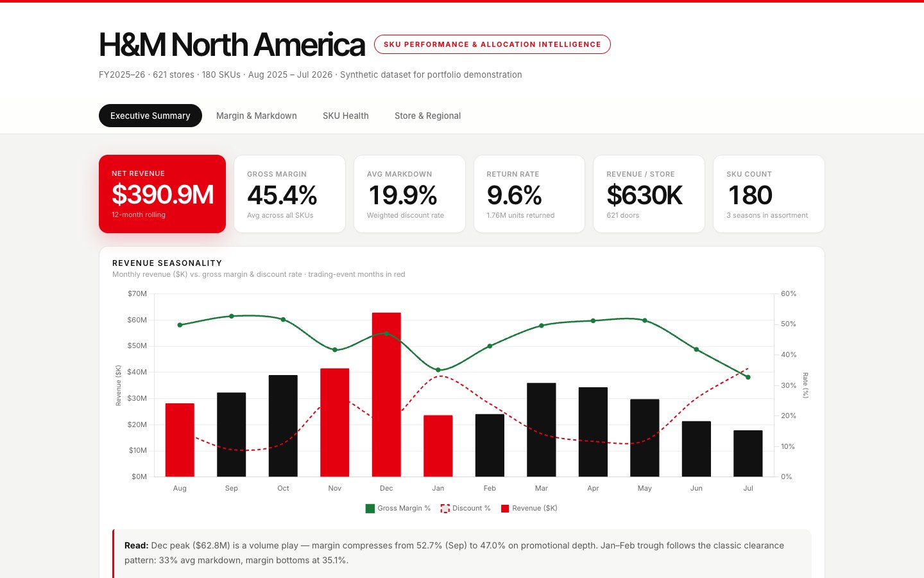Click the FY2025–26 dataset subtitle line

click(311, 74)
